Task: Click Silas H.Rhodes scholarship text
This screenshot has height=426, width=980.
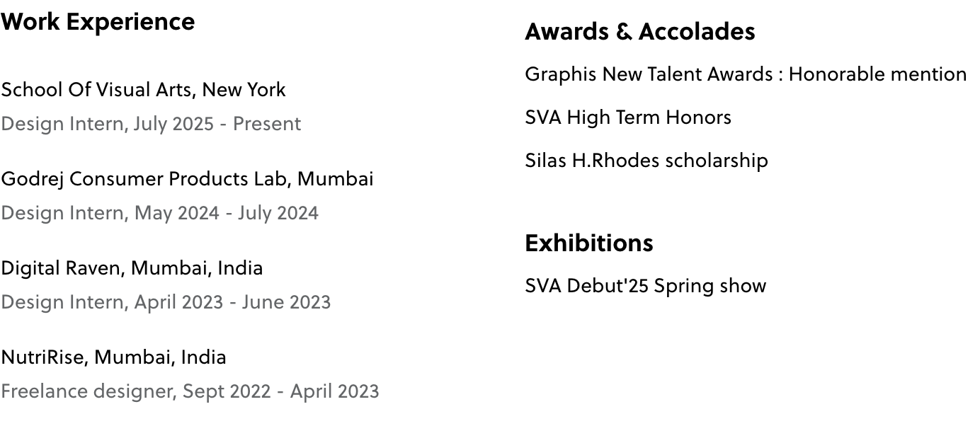Action: [646, 161]
